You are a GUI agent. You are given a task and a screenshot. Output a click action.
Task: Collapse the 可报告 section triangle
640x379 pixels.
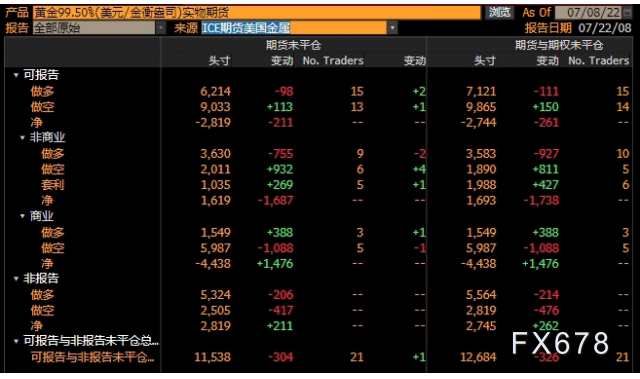(x=16, y=75)
